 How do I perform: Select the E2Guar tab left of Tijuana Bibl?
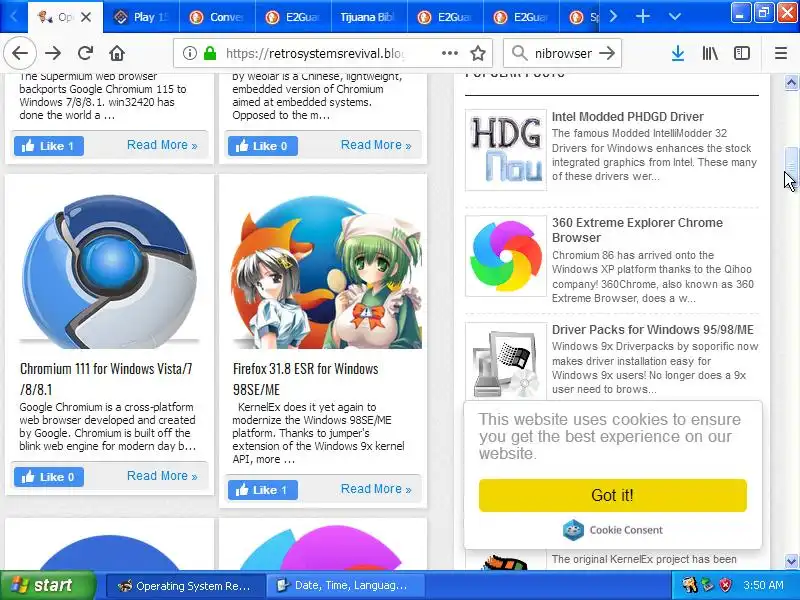[293, 17]
